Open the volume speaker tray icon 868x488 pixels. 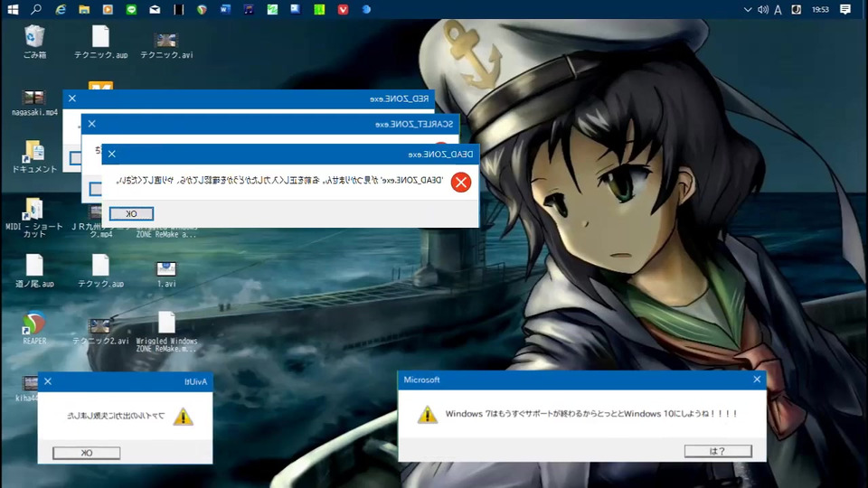[763, 9]
